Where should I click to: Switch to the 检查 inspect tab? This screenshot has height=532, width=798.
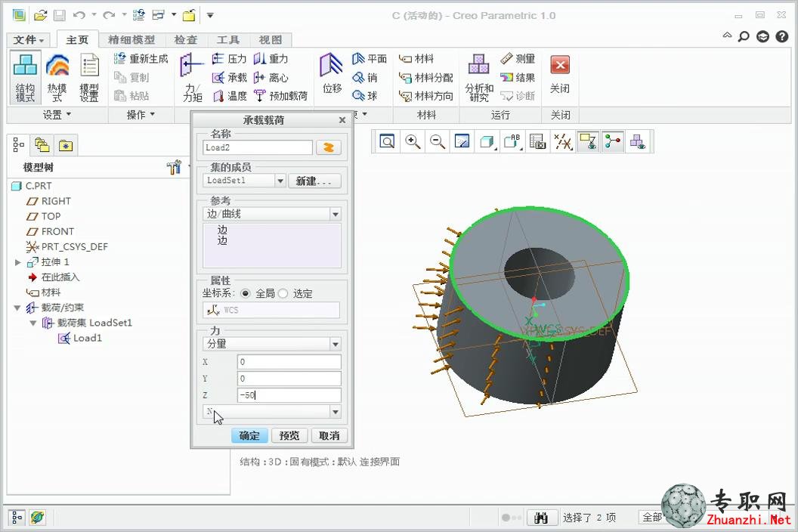(185, 40)
